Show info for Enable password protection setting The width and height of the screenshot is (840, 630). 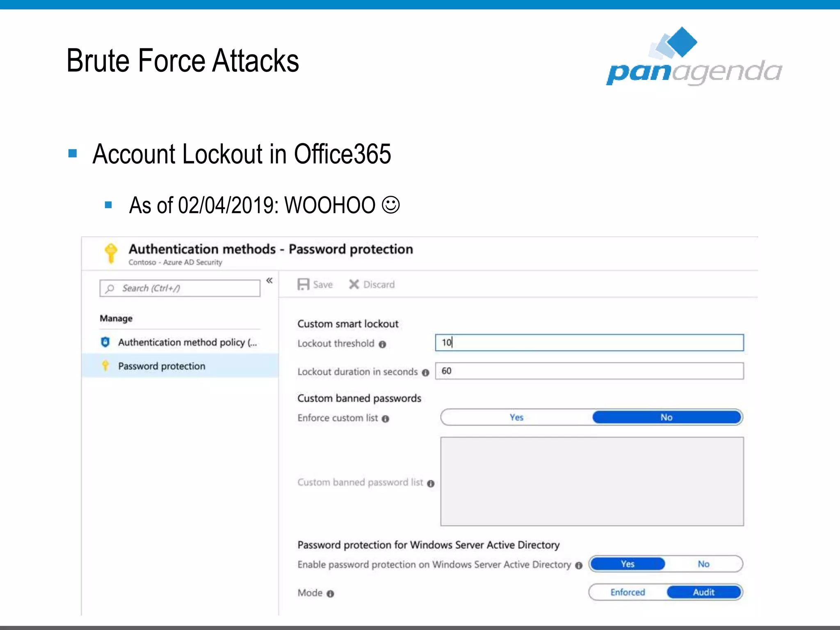[578, 566]
